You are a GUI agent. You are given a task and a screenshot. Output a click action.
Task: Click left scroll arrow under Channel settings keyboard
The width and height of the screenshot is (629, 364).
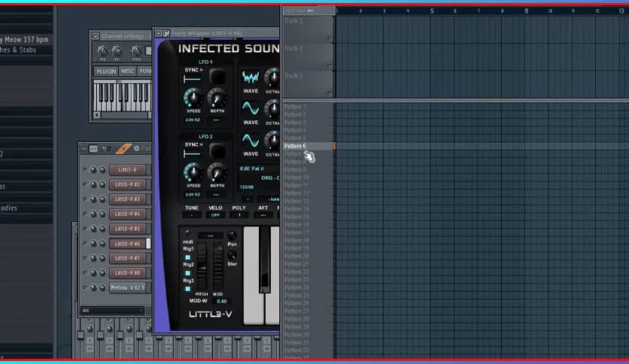click(x=96, y=116)
